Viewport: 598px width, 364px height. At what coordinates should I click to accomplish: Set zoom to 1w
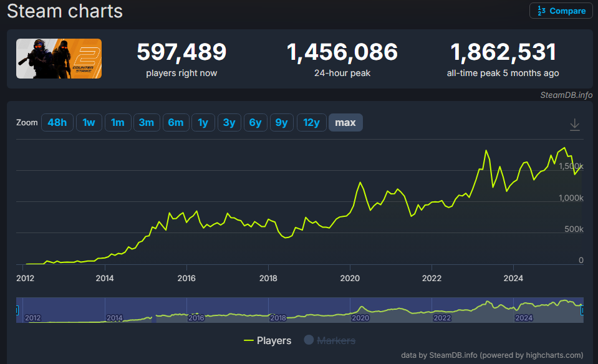pyautogui.click(x=89, y=122)
